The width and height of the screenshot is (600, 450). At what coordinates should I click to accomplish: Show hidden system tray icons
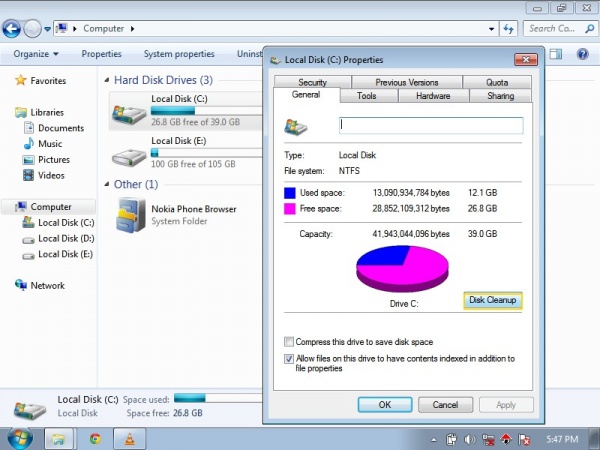coord(433,440)
